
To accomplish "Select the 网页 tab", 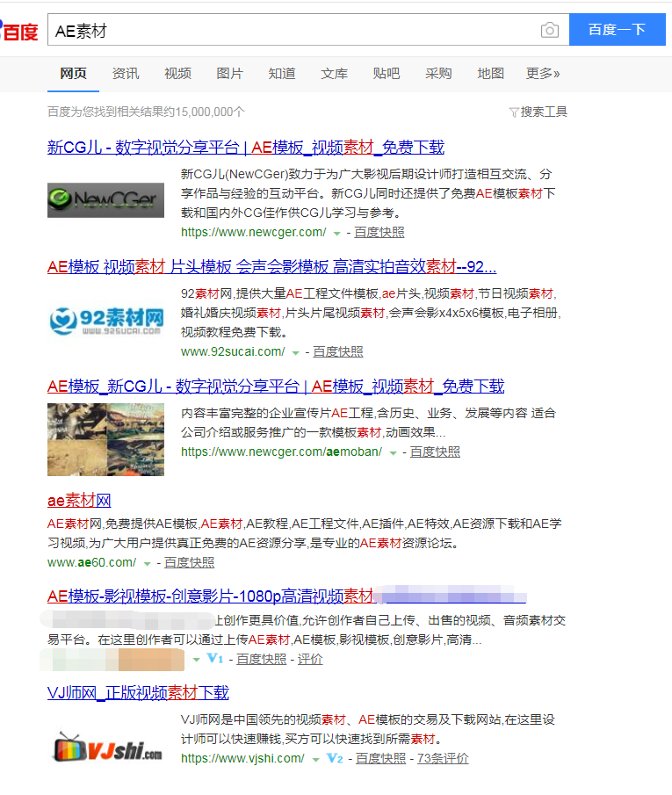I will point(74,74).
